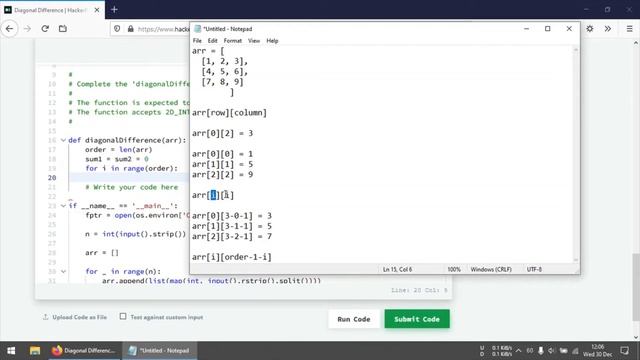Click 'sum1 = sum2 = 0' code line

[x=117, y=159]
